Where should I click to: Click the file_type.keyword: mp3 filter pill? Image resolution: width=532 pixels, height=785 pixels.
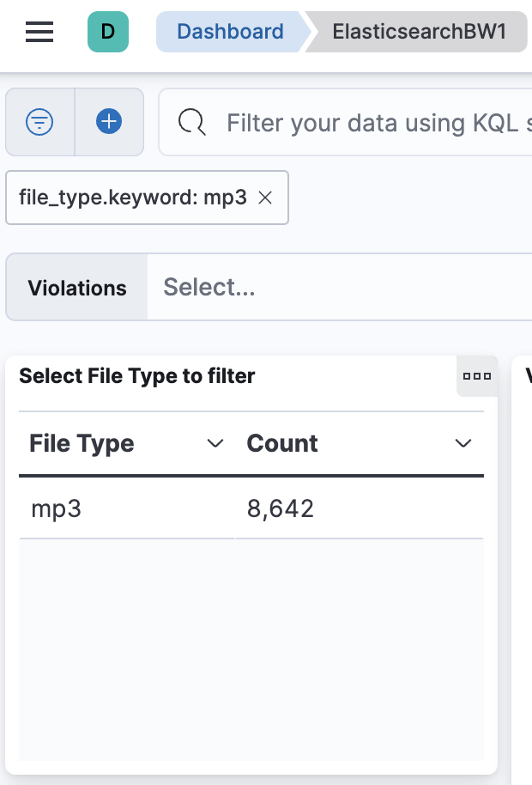point(133,198)
